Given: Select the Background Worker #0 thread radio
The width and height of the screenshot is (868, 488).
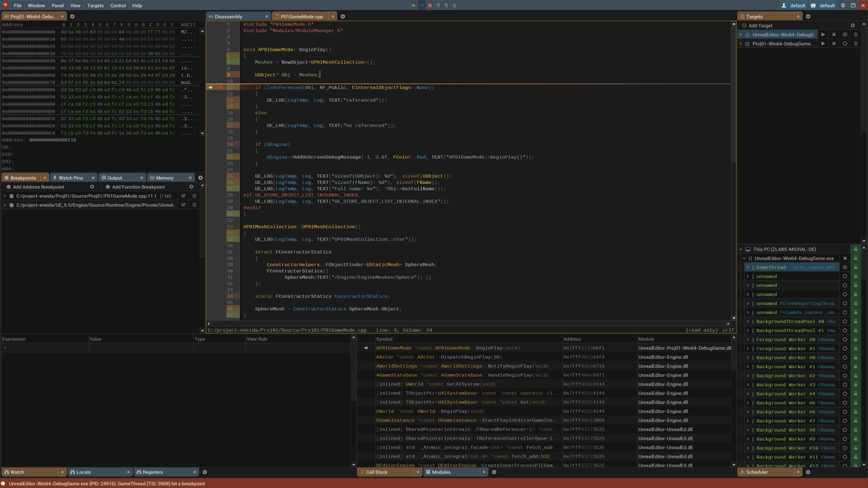Looking at the screenshot, I should pos(845,358).
